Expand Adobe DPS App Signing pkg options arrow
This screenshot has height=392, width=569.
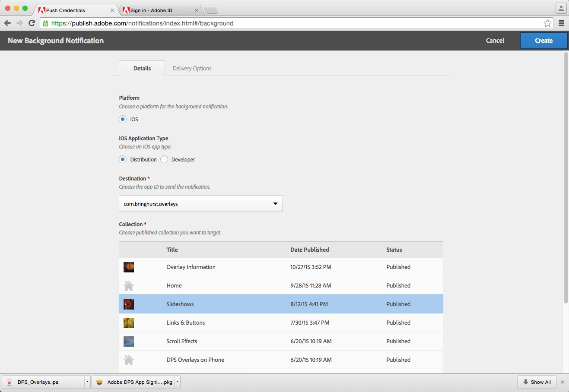point(177,382)
